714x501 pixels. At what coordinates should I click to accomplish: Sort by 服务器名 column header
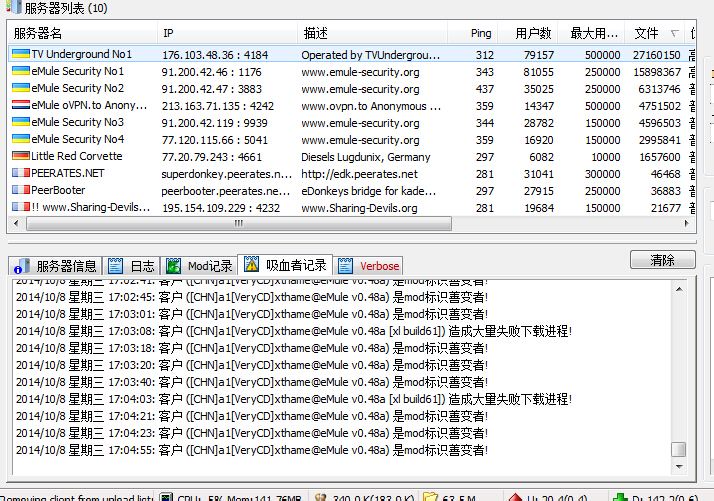83,33
